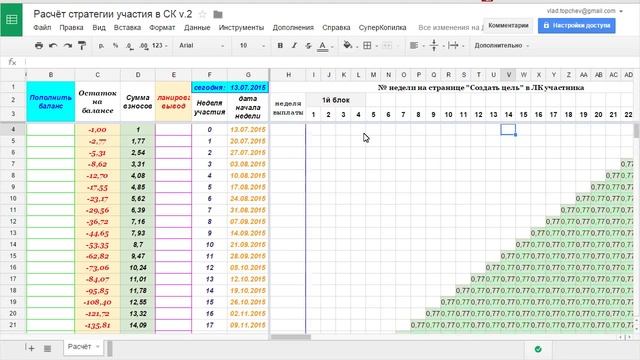
Task: Select the Paint format tool
Action: 82,46
